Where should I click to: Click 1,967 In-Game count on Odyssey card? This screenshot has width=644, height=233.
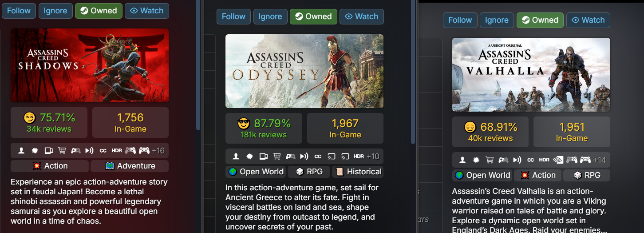pos(345,129)
